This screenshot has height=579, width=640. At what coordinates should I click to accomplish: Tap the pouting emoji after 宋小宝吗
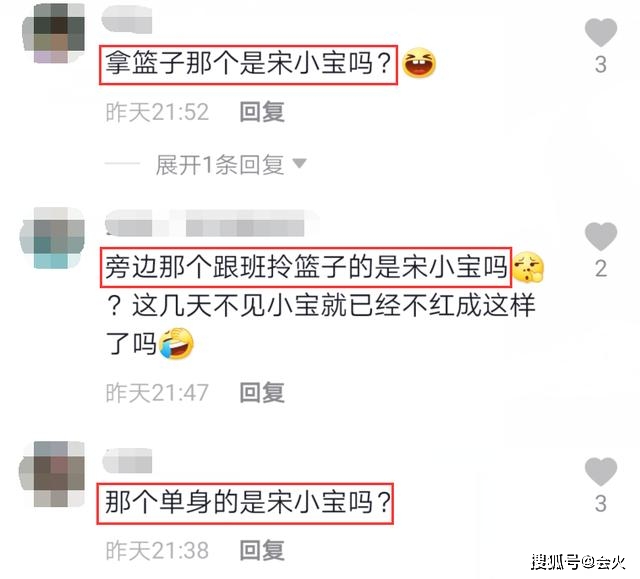(x=528, y=267)
